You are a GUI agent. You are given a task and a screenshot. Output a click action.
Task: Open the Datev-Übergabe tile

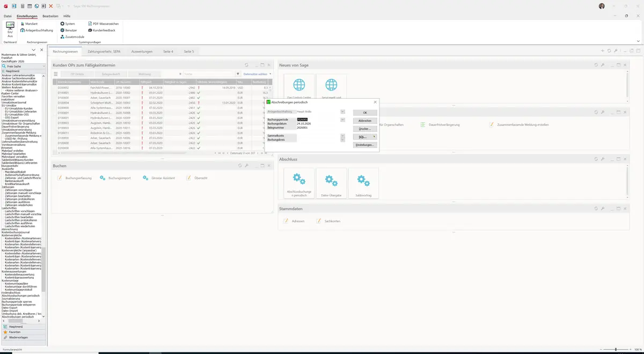pyautogui.click(x=332, y=183)
